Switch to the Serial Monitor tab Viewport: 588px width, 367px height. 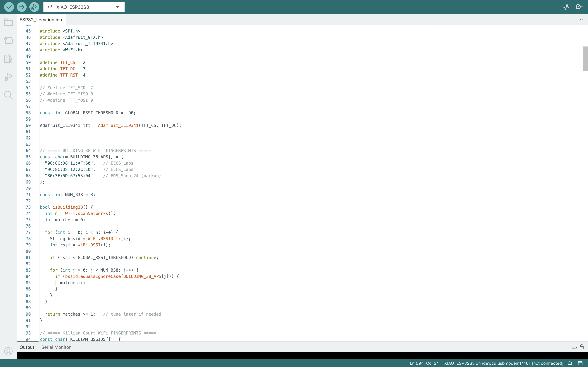click(56, 347)
